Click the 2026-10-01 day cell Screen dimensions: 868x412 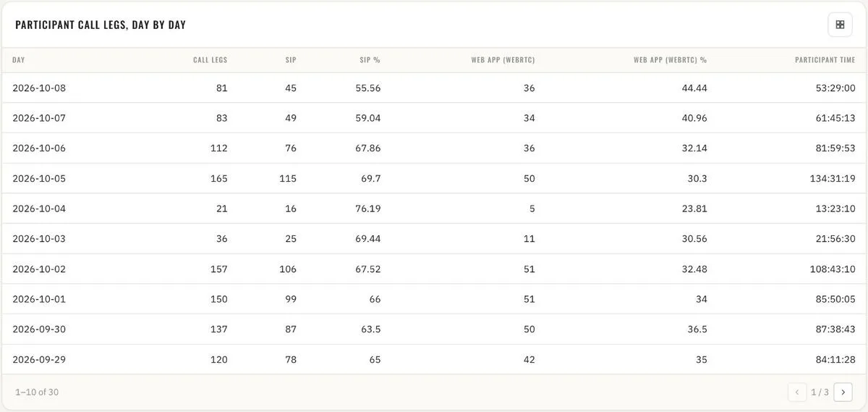coord(39,299)
